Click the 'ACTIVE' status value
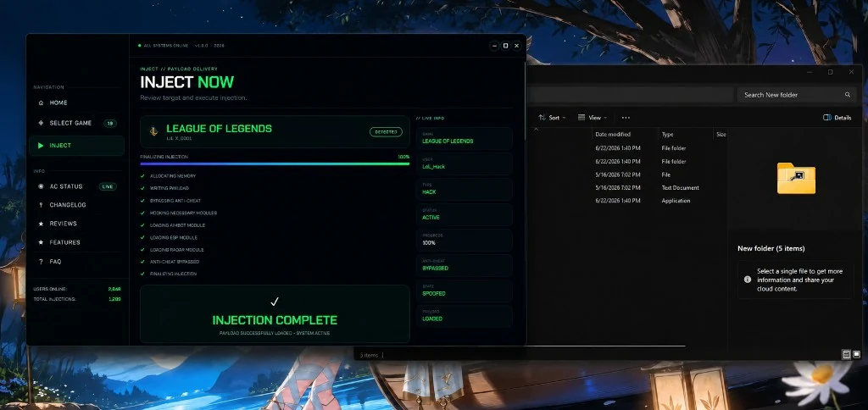 tap(431, 218)
